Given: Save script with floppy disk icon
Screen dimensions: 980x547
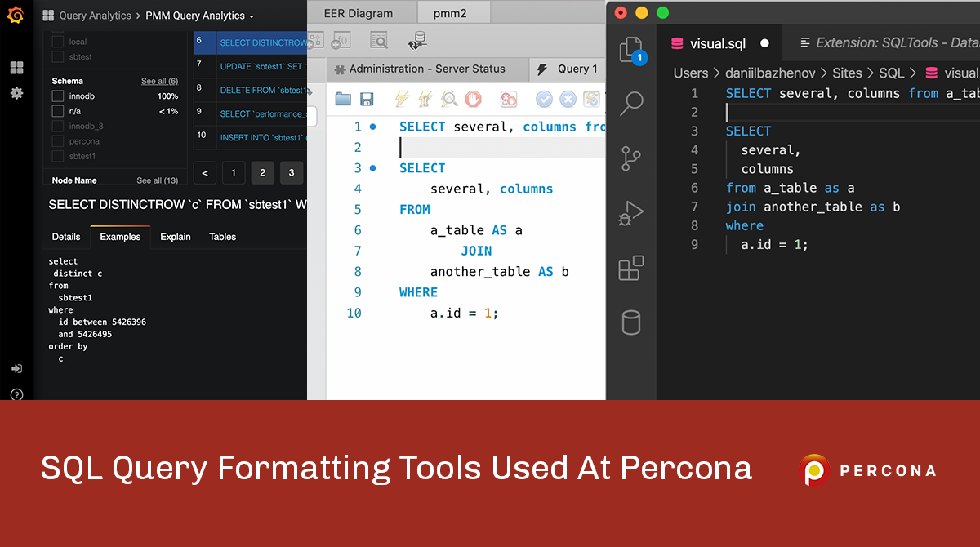Looking at the screenshot, I should pos(367,99).
